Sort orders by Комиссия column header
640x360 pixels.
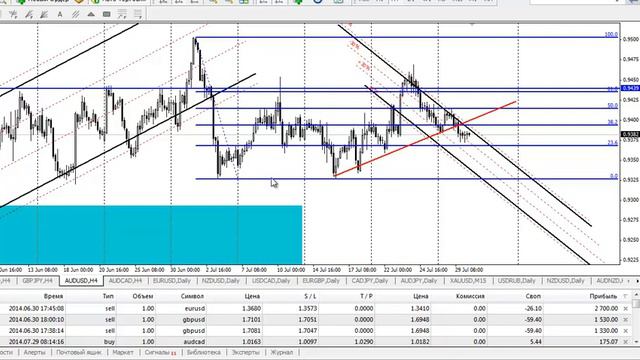[x=470, y=296]
